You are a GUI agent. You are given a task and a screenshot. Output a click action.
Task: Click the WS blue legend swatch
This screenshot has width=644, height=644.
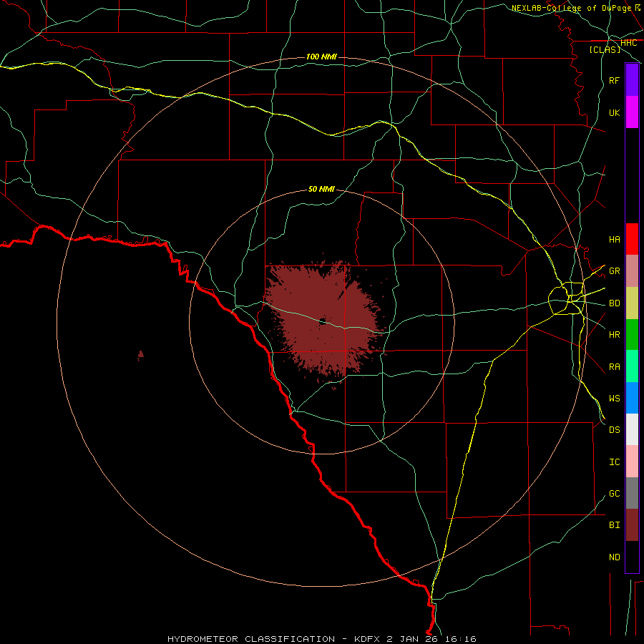point(632,398)
